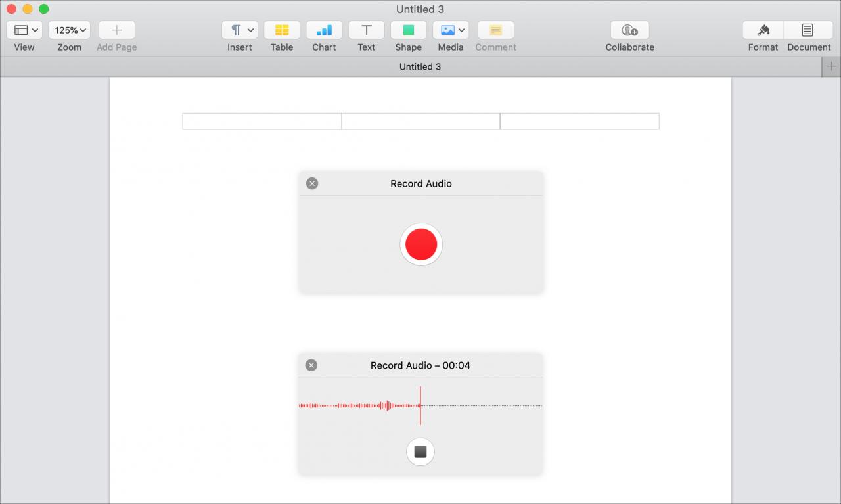Add a new tab with plus button

(x=831, y=66)
